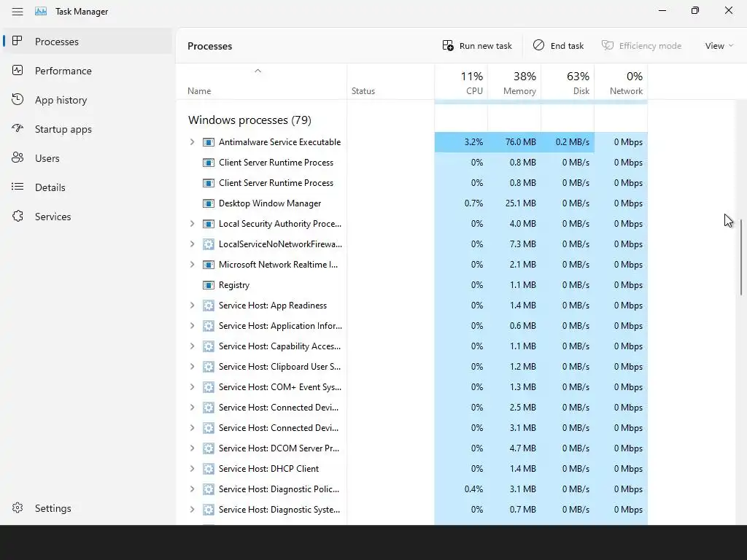Open the hamburger navigation menu

[18, 12]
